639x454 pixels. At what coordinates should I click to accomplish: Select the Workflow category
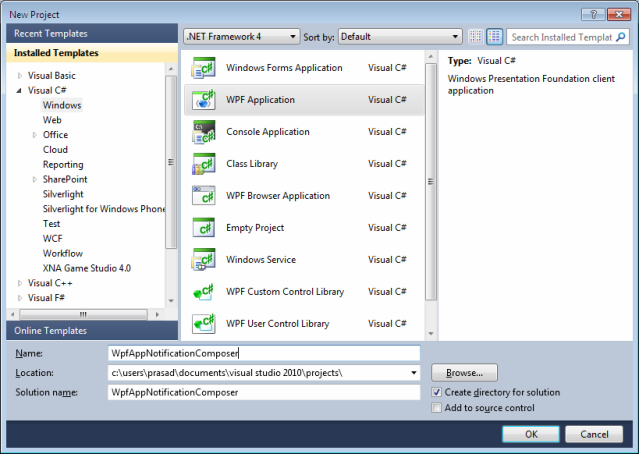63,253
